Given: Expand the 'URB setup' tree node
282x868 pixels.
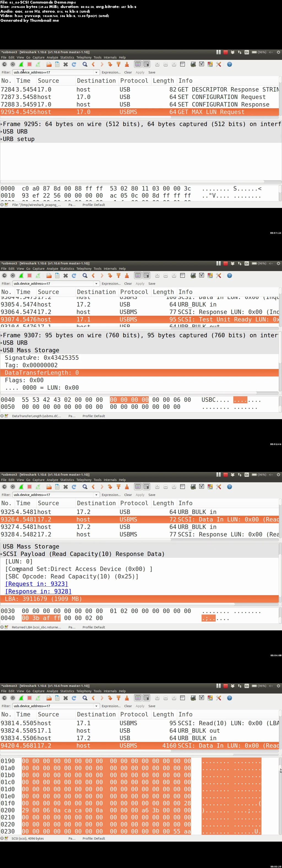Looking at the screenshot, I should 1,139.
